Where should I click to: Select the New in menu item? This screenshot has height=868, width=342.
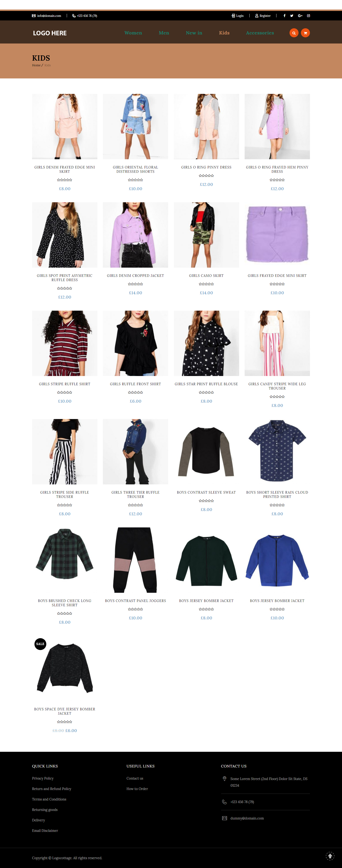[x=194, y=33]
